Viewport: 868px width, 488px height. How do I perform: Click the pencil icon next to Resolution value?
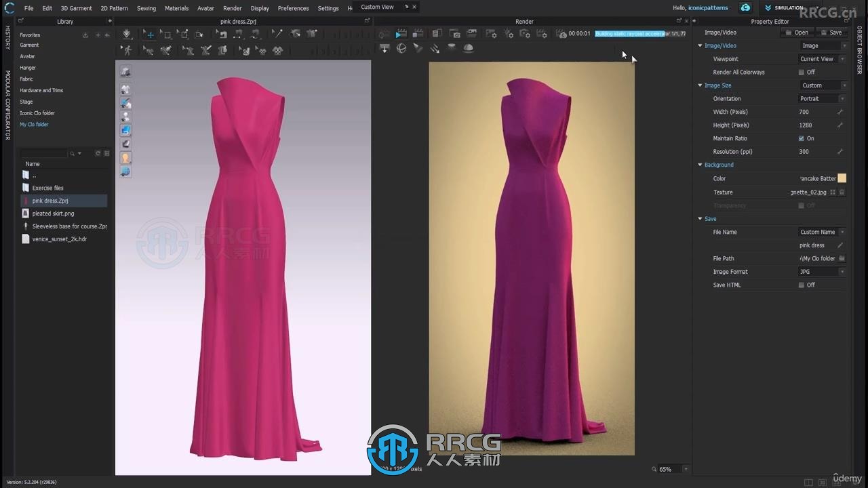pyautogui.click(x=840, y=152)
